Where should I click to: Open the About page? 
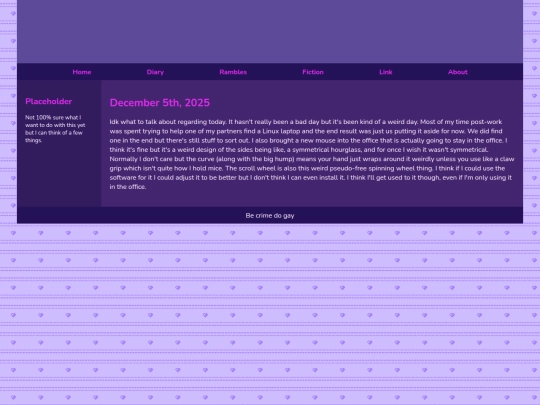(x=458, y=72)
